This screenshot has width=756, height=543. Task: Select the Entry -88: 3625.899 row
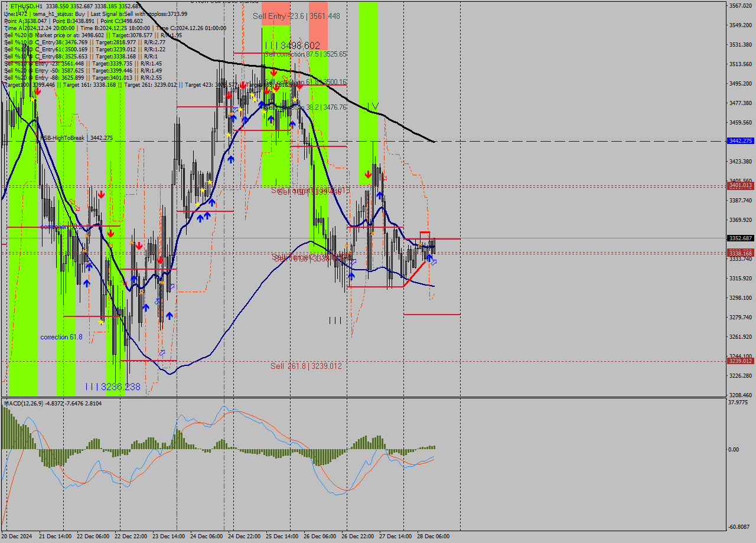point(83,77)
